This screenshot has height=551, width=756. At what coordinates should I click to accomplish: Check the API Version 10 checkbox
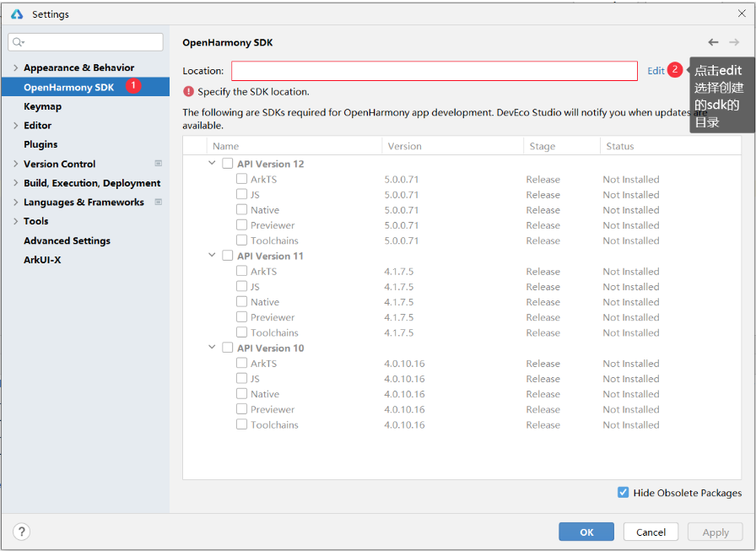227,348
